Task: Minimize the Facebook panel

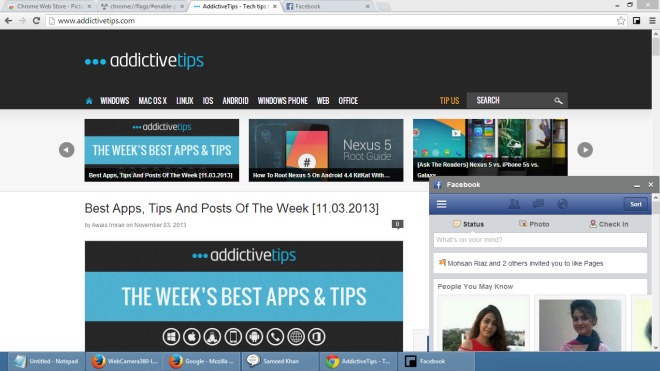Action: pyautogui.click(x=637, y=185)
